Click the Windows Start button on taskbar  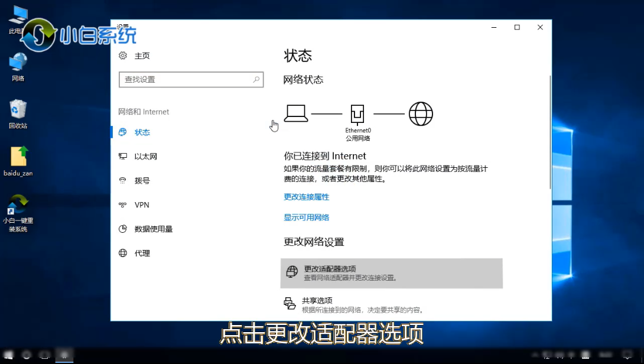pyautogui.click(x=8, y=355)
